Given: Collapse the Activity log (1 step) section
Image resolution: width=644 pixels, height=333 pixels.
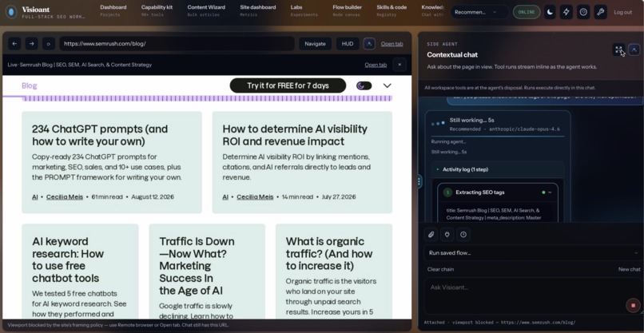Looking at the screenshot, I should click(x=498, y=169).
